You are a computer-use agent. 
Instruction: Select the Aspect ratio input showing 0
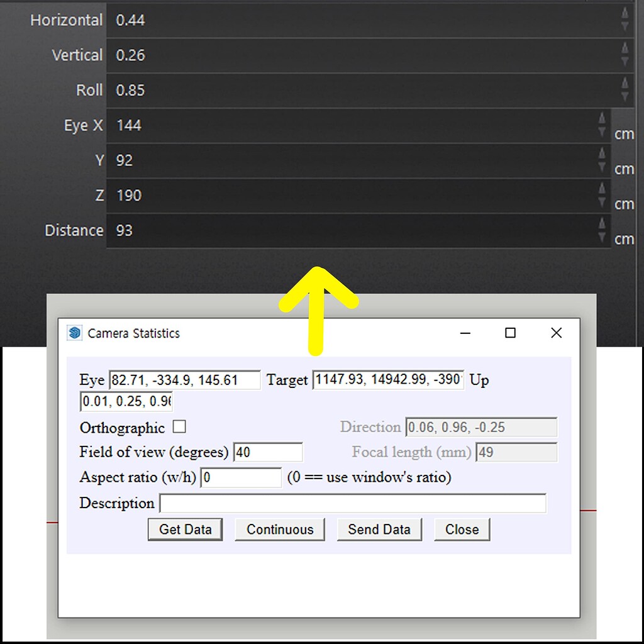pyautogui.click(x=241, y=477)
